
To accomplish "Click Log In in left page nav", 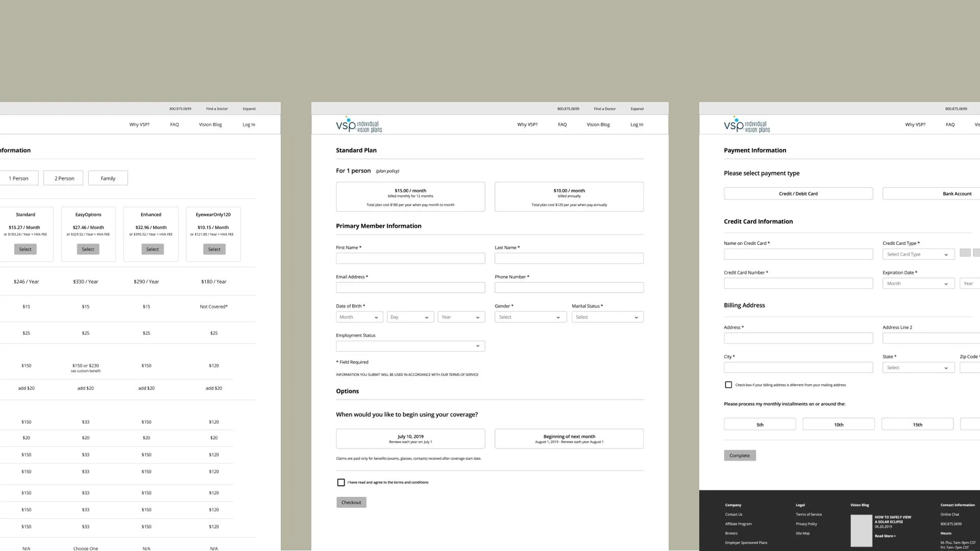I will pos(249,124).
